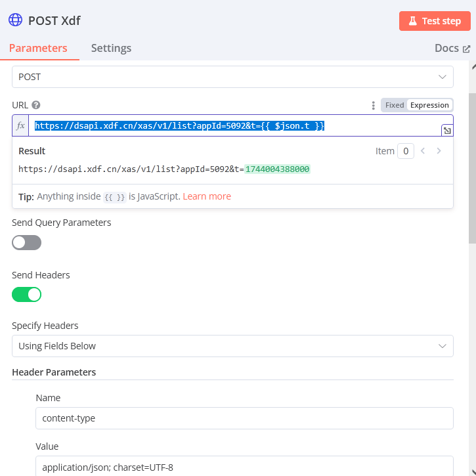Go to the previous result item
The width and height of the screenshot is (476, 476).
pos(423,151)
